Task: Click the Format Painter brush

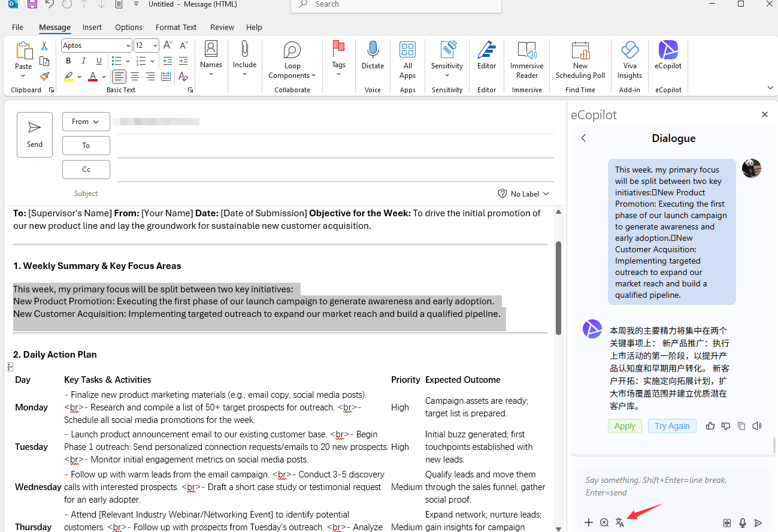Action: coord(44,77)
